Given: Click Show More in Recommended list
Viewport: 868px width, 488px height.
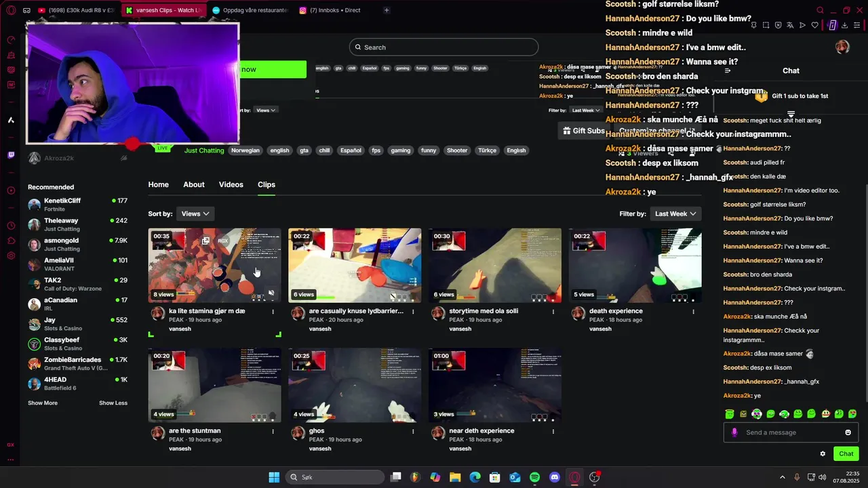Looking at the screenshot, I should (43, 403).
